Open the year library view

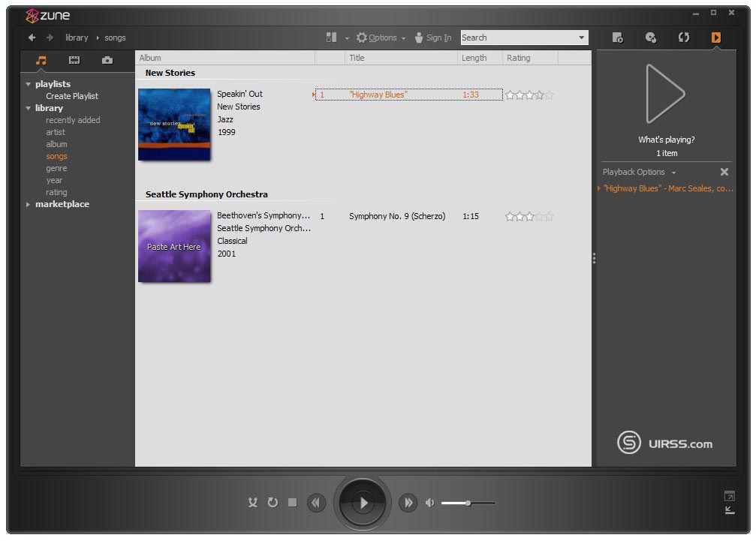click(x=54, y=180)
